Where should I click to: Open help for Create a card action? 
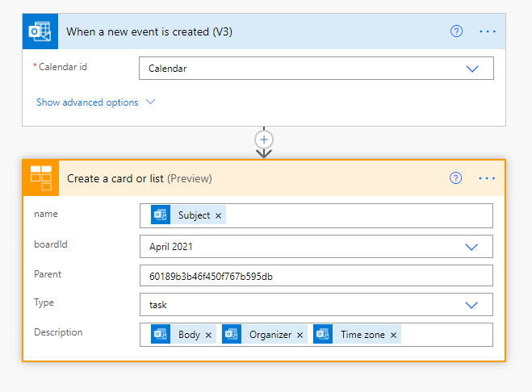pyautogui.click(x=455, y=178)
